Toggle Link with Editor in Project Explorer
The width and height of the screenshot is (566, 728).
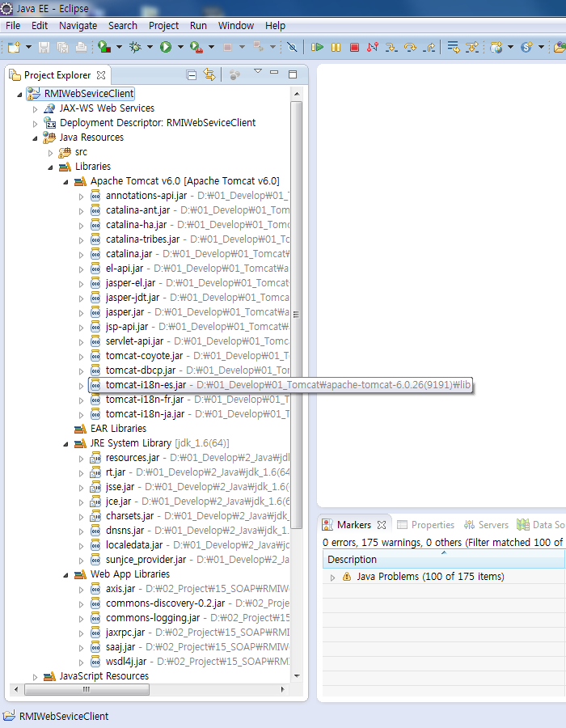tap(209, 74)
